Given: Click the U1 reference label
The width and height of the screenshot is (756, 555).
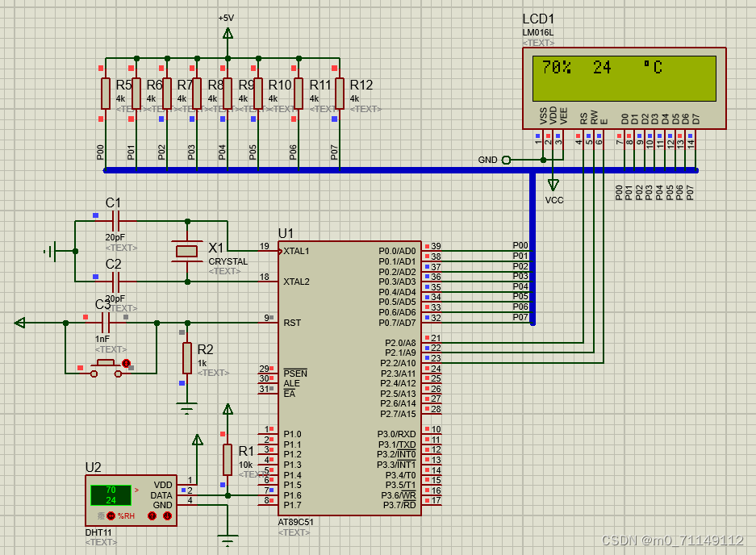Looking at the screenshot, I should 286,233.
